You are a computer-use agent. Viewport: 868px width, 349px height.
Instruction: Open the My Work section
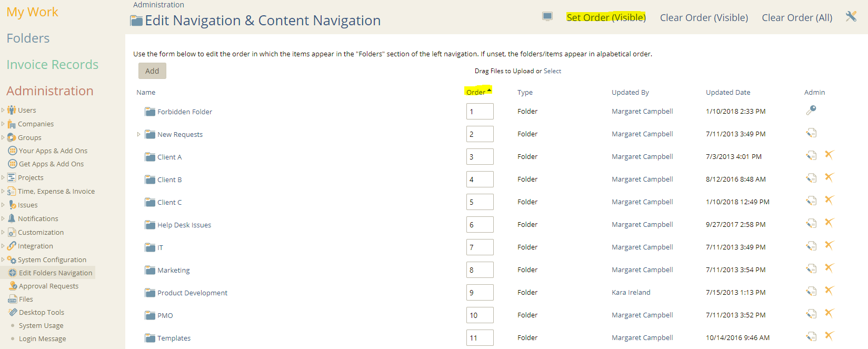pyautogui.click(x=32, y=12)
